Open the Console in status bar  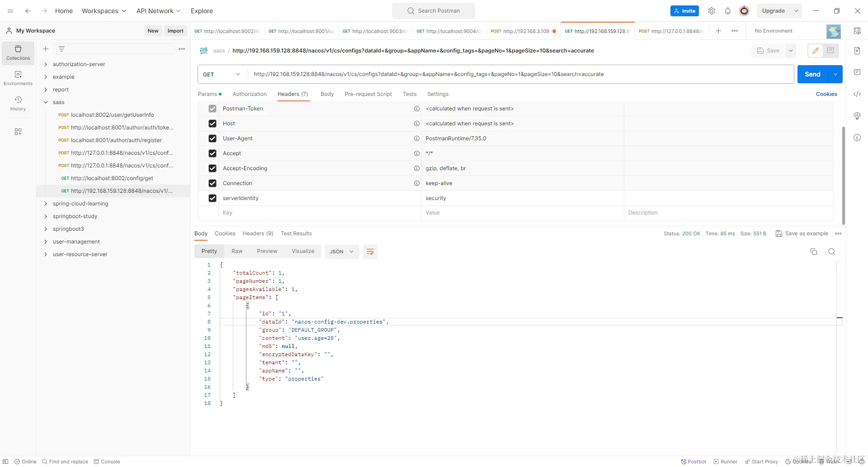click(107, 462)
